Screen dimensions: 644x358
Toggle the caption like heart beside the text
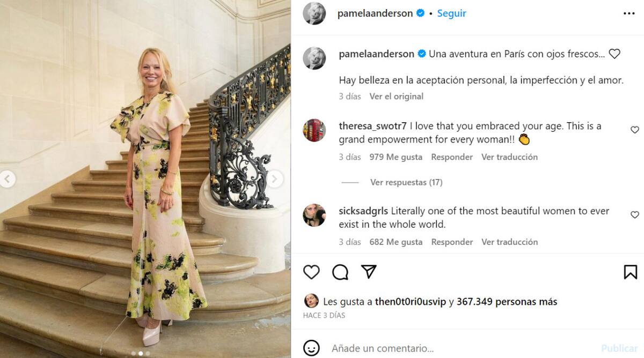(x=614, y=54)
